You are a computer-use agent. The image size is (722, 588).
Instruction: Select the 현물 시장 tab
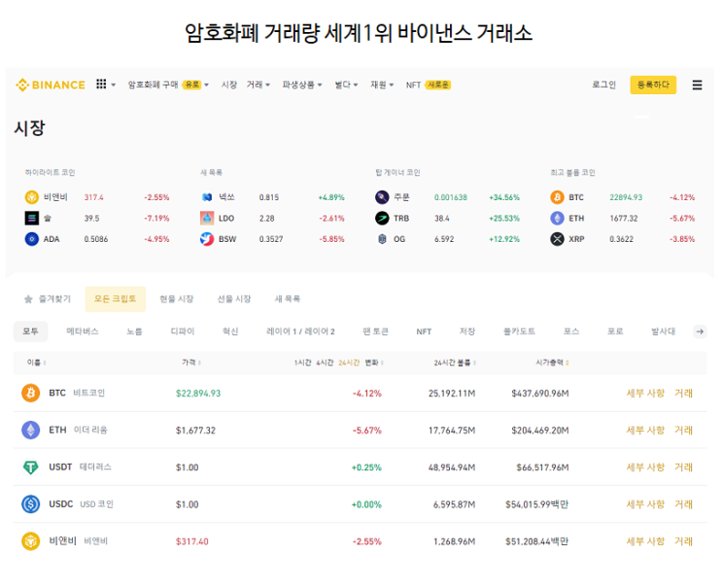[176, 298]
